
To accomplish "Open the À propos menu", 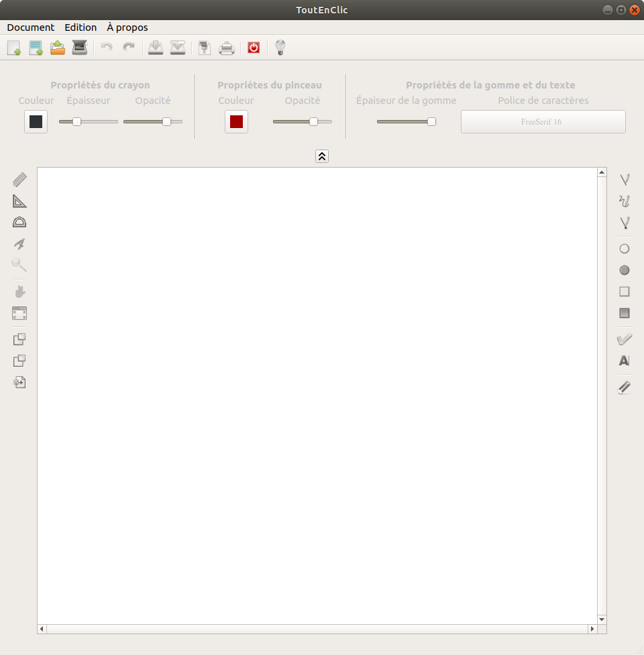I will [127, 27].
